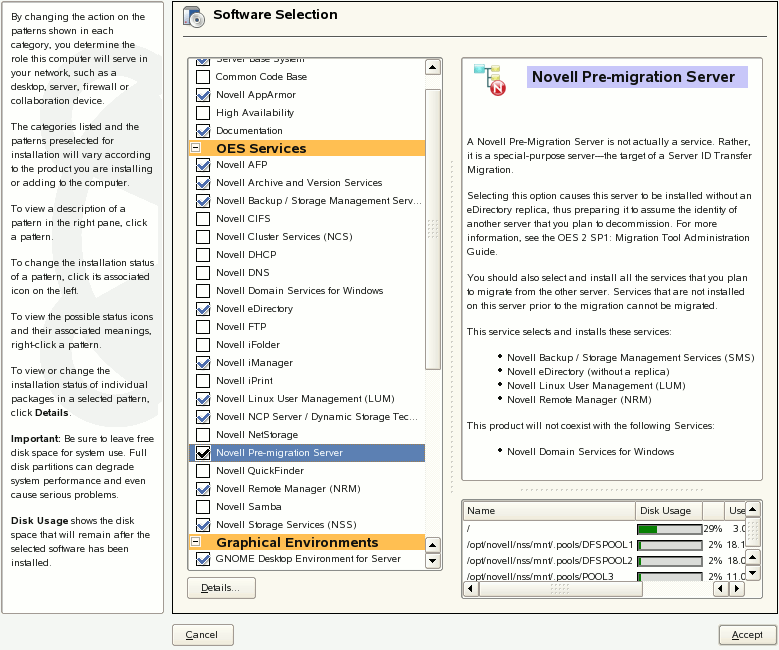
Task: Sort disk table by Name column
Action: 549,510
